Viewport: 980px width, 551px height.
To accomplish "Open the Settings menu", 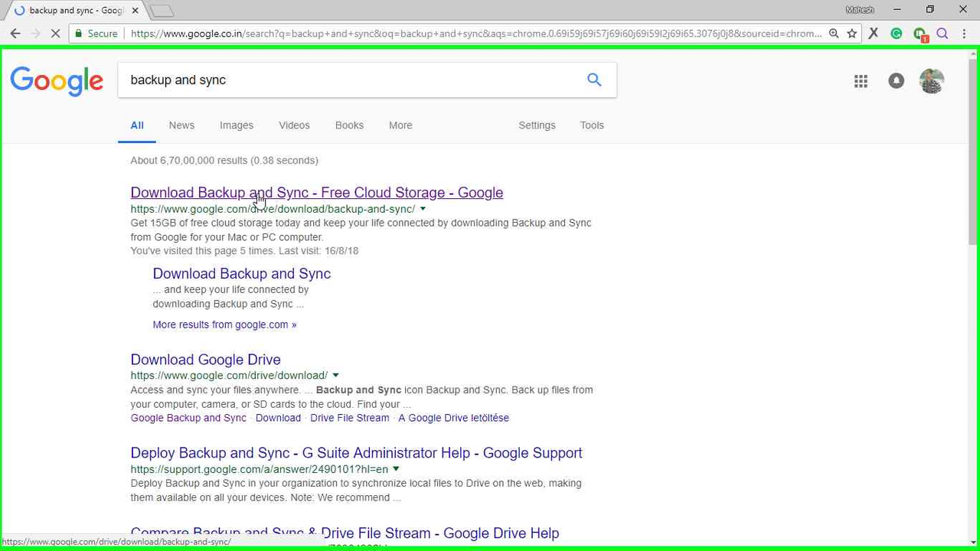I will [537, 126].
